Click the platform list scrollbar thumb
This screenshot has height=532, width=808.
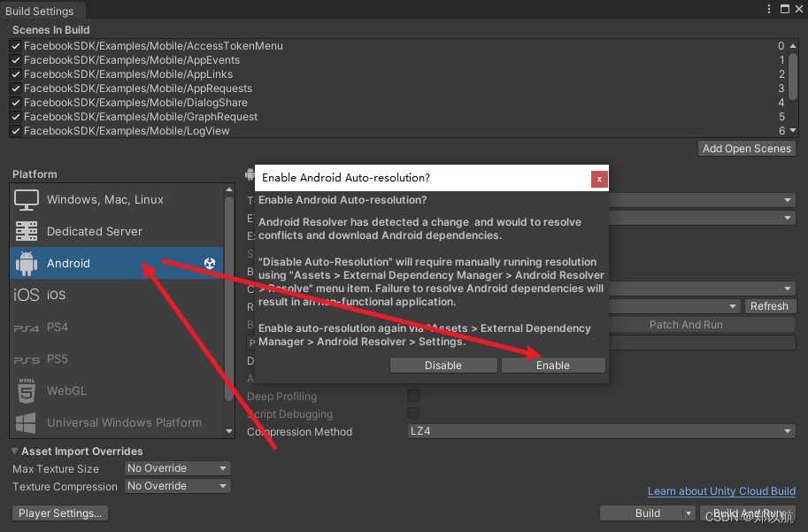tap(229, 298)
